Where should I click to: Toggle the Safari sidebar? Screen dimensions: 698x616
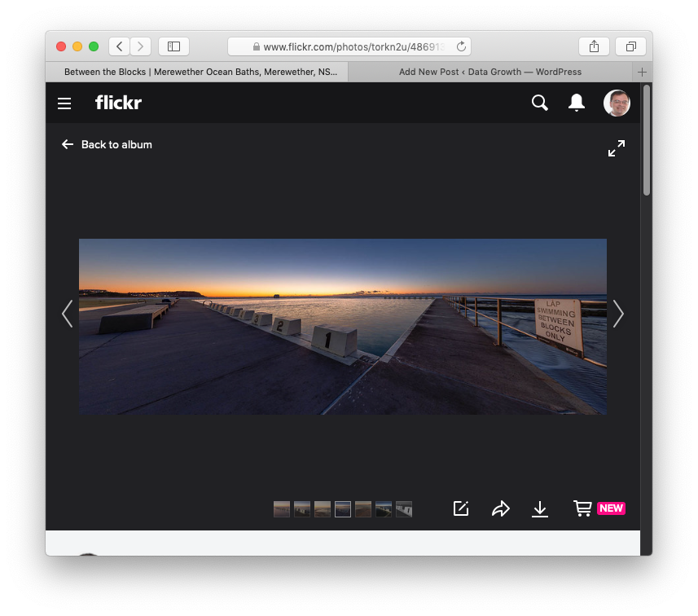173,46
